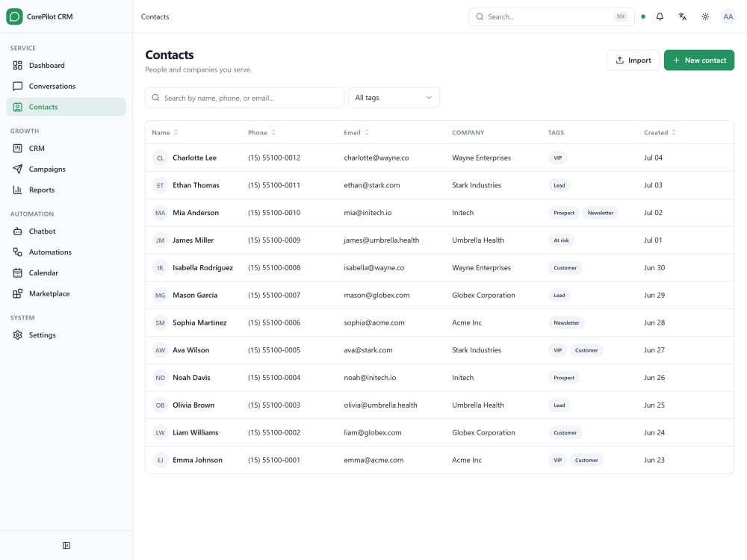
Task: Focus the search by name, phone, email field
Action: tap(244, 98)
